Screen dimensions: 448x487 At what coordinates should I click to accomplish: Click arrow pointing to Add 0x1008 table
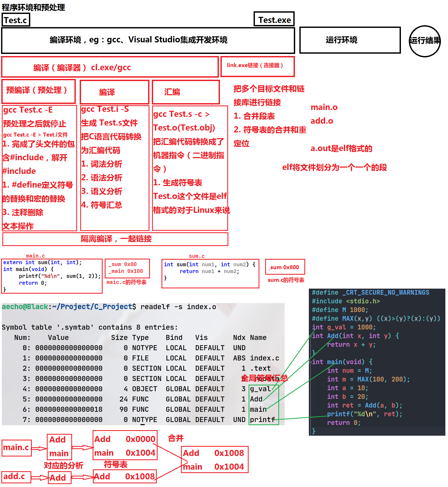click(x=82, y=477)
